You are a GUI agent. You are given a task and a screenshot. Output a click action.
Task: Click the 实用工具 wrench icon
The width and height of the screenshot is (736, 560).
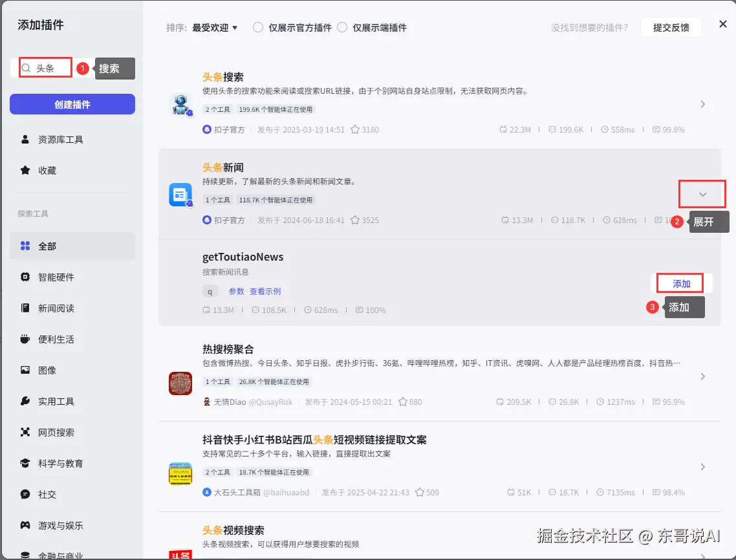(25, 401)
